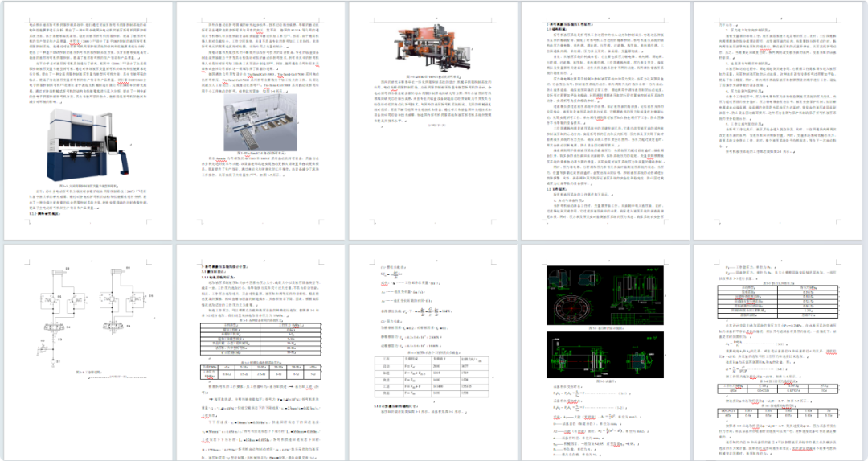Click the six-column two-row table on the last page
The image size is (868, 461).
pyautogui.click(x=777, y=413)
